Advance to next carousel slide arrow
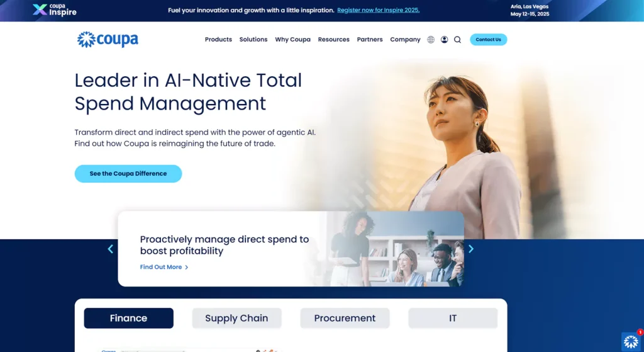Image resolution: width=644 pixels, height=352 pixels. tap(471, 249)
